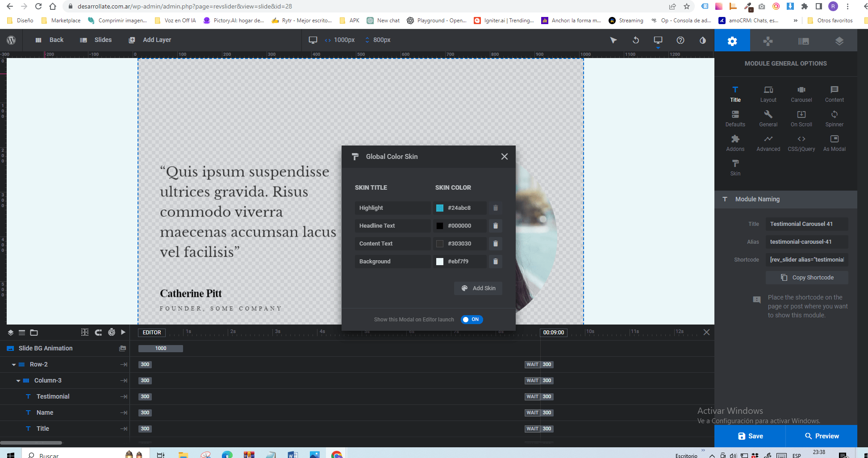The height and width of the screenshot is (458, 868).
Task: Open the As Modal settings section
Action: [x=835, y=143]
